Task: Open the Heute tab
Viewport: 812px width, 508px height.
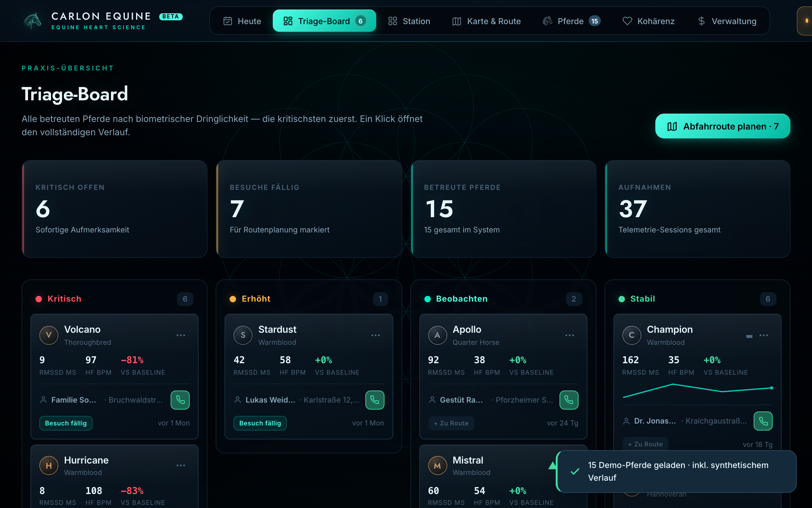Action: [x=242, y=21]
